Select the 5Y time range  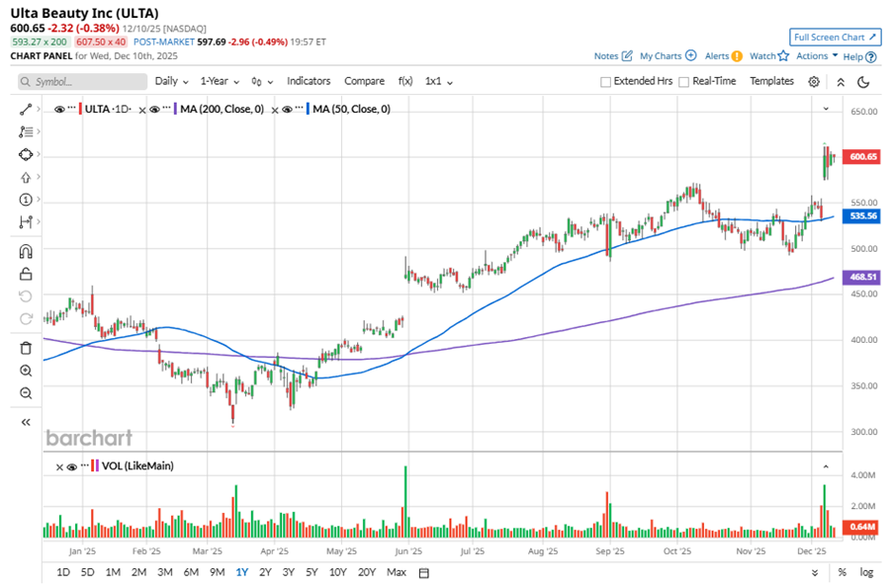pyautogui.click(x=312, y=572)
